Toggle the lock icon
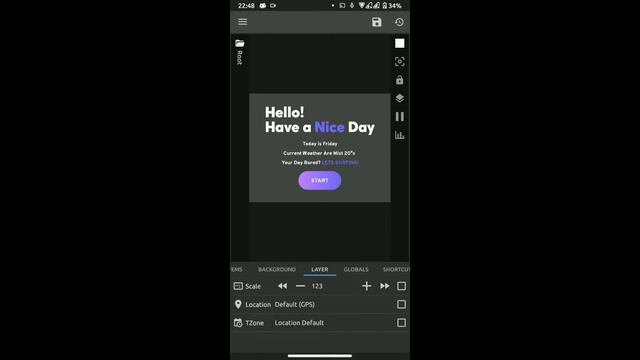 point(400,80)
